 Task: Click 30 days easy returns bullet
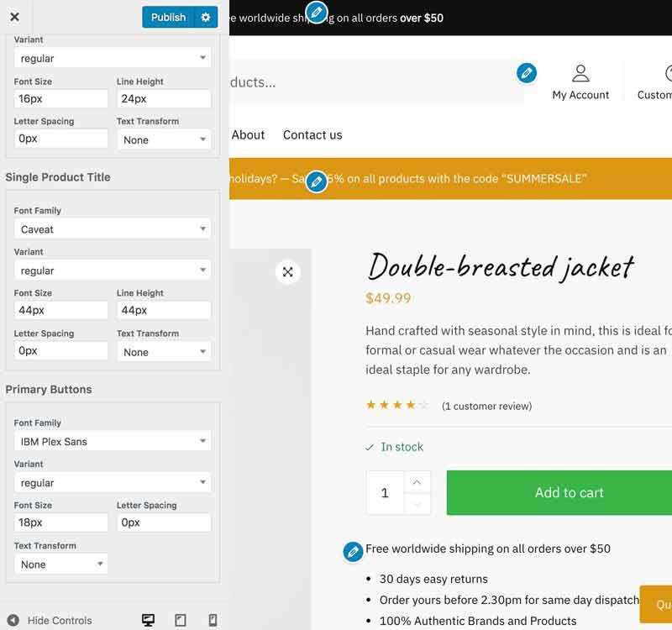[433, 579]
